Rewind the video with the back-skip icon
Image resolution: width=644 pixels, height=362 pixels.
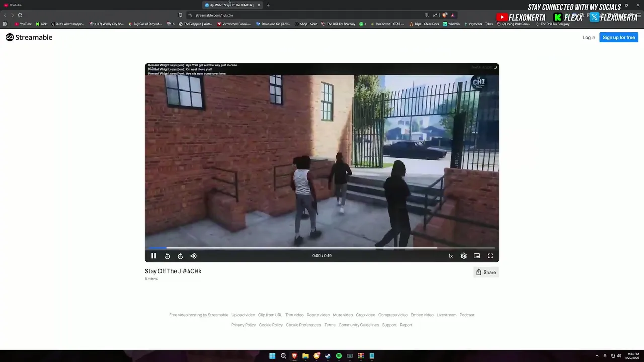(167, 256)
